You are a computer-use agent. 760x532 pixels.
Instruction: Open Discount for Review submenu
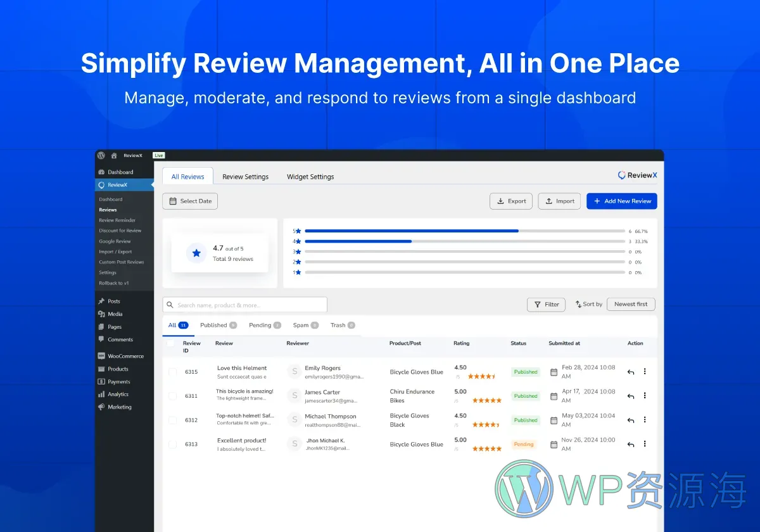pyautogui.click(x=120, y=231)
